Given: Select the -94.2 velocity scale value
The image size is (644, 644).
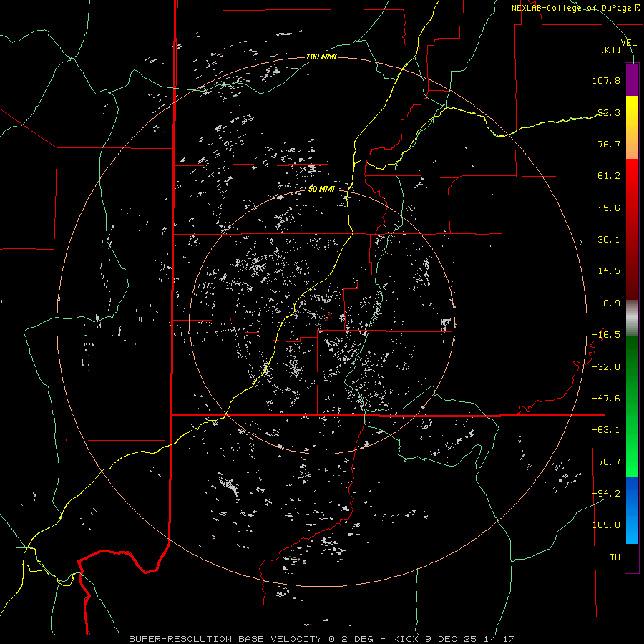Looking at the screenshot, I should coord(606,493).
